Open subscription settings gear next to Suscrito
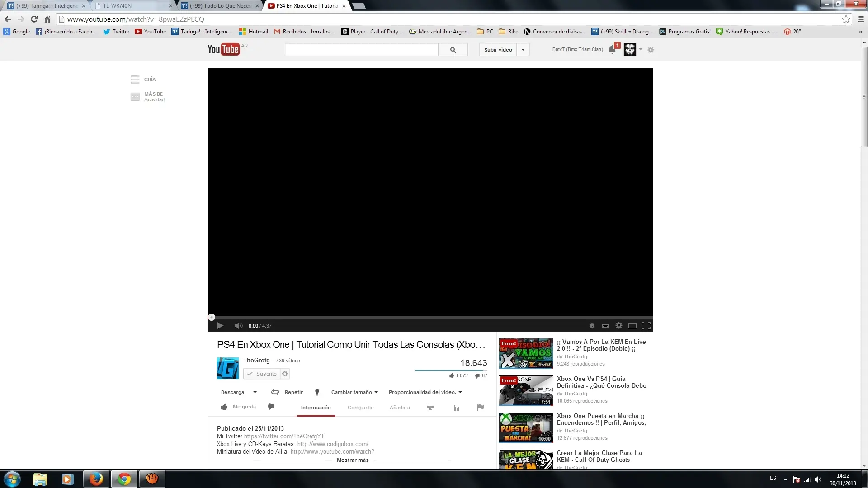 coord(285,374)
